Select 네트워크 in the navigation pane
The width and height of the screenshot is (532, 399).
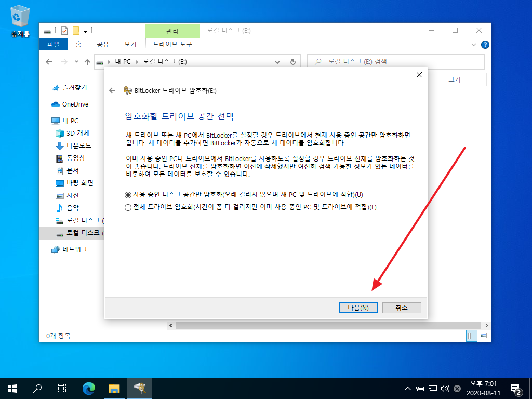pyautogui.click(x=69, y=250)
